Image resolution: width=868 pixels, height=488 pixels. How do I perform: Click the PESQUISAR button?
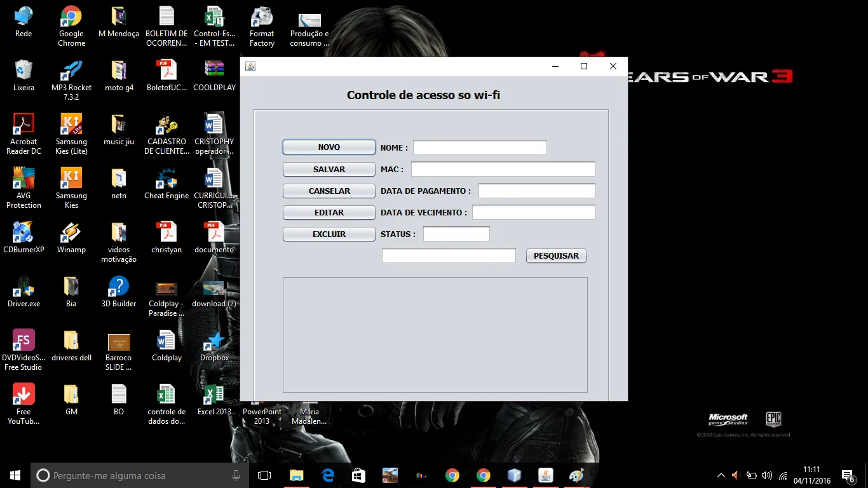[x=556, y=255]
